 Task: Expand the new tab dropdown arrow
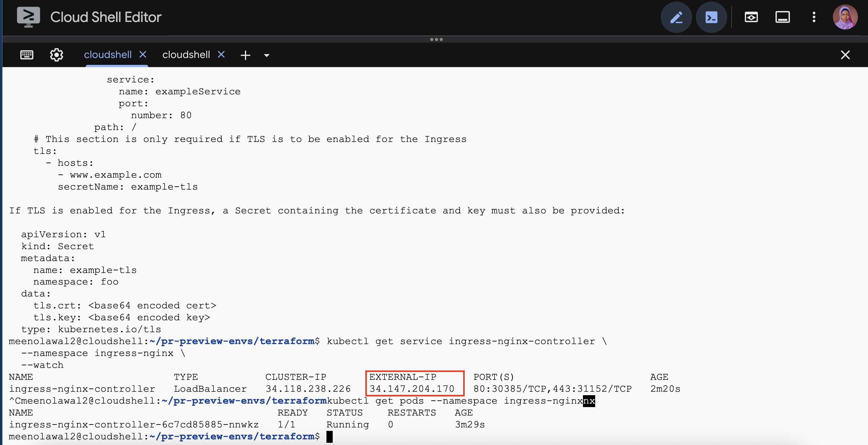[267, 55]
